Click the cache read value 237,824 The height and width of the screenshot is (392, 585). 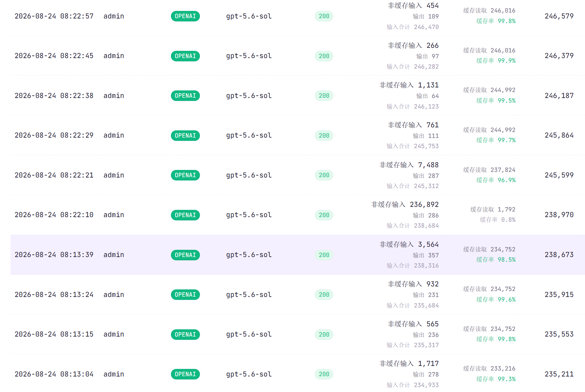pyautogui.click(x=503, y=170)
